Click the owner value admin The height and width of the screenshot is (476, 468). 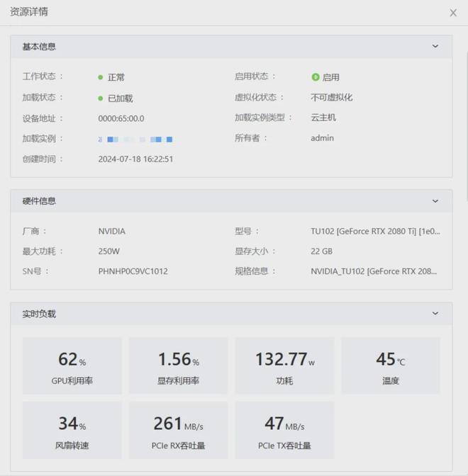[x=322, y=138]
